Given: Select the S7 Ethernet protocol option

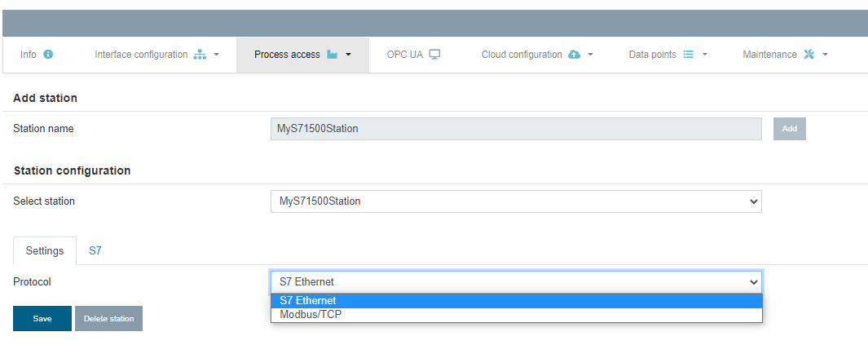Looking at the screenshot, I should 517,301.
